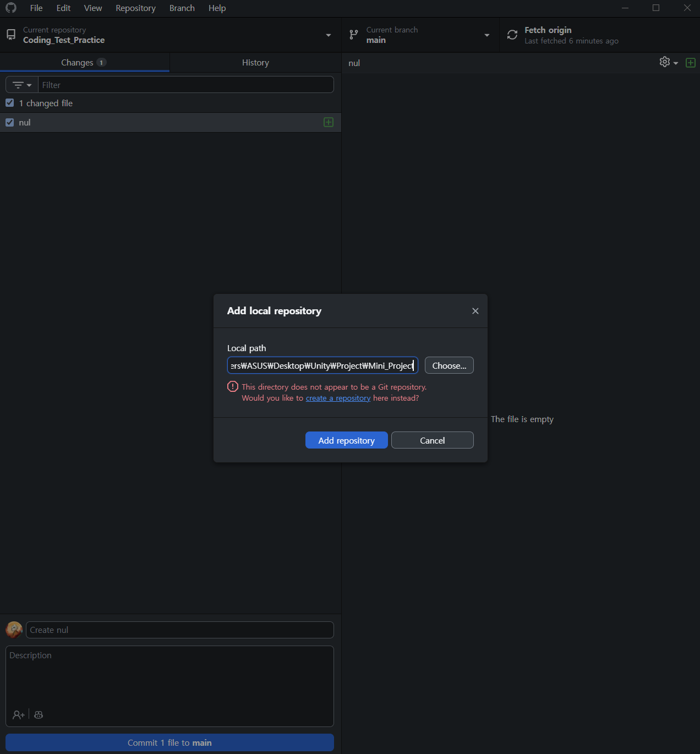Minimize the GitHub Desktop window
Image resolution: width=700 pixels, height=754 pixels.
pyautogui.click(x=625, y=8)
